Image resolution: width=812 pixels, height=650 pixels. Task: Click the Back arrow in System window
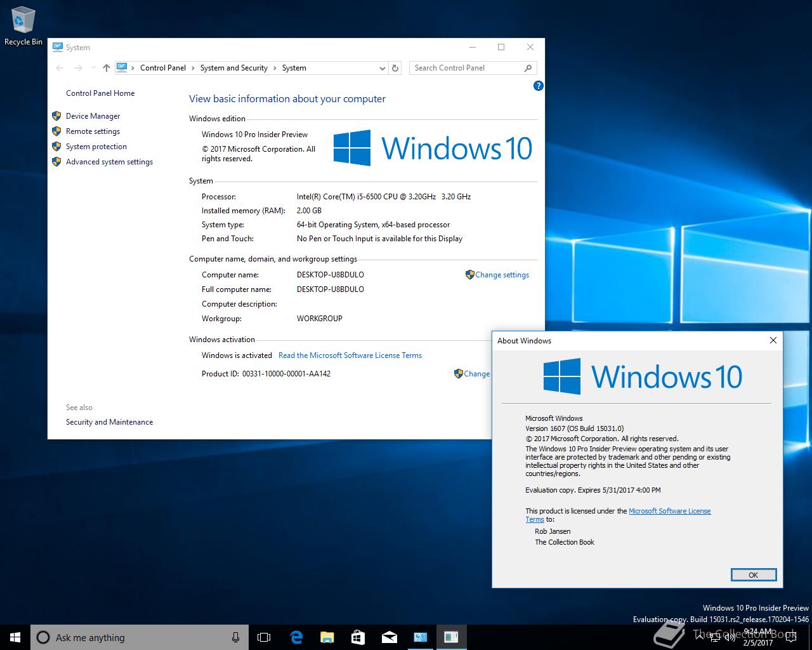point(60,68)
